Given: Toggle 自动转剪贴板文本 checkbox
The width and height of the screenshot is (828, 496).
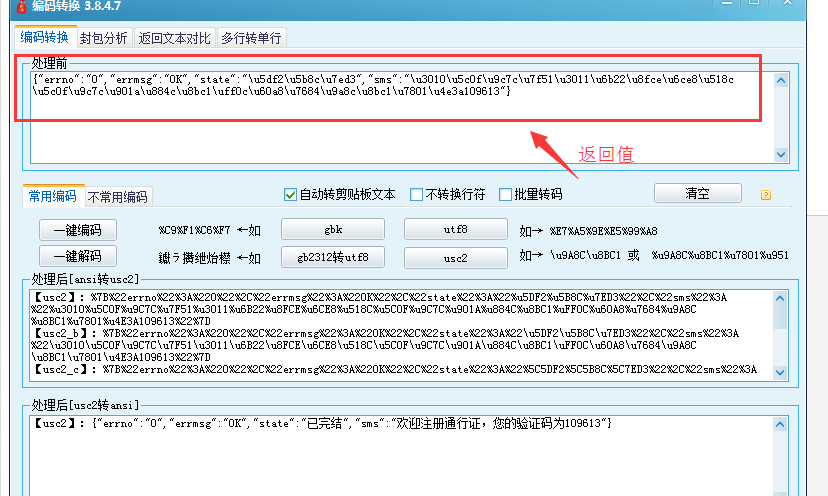Looking at the screenshot, I should (x=290, y=194).
